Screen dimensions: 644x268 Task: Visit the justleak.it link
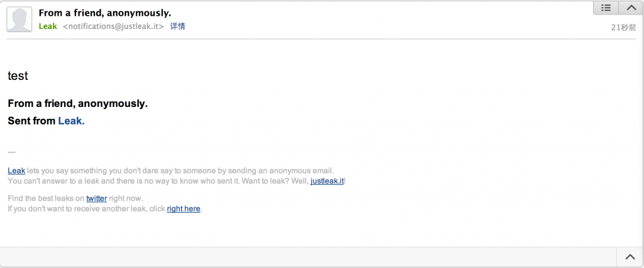327,181
